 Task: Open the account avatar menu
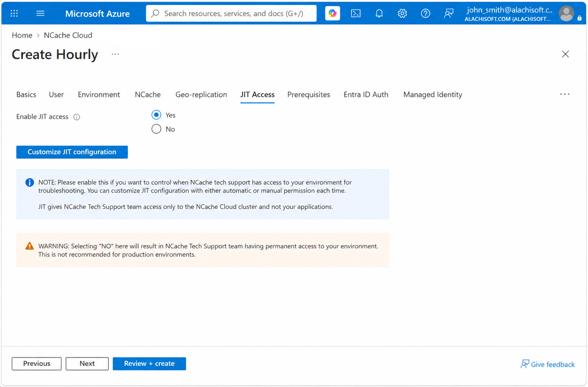pyautogui.click(x=566, y=13)
